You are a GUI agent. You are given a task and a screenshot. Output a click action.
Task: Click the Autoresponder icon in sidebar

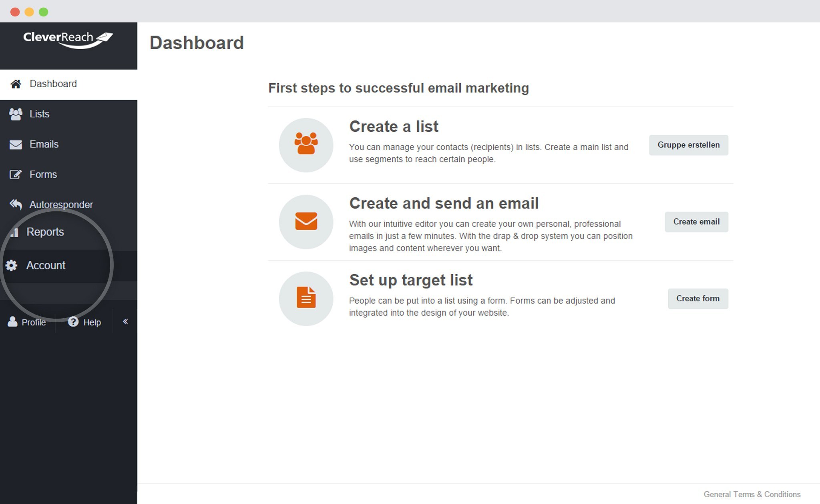click(15, 204)
